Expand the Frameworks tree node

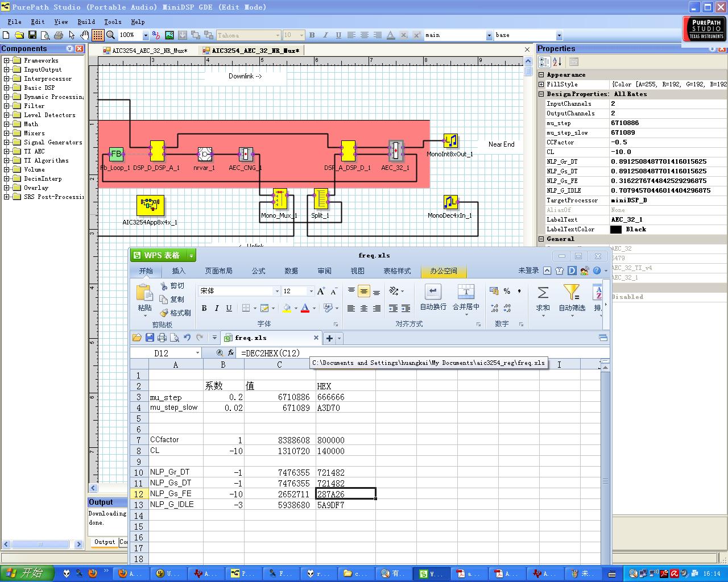coord(7,60)
